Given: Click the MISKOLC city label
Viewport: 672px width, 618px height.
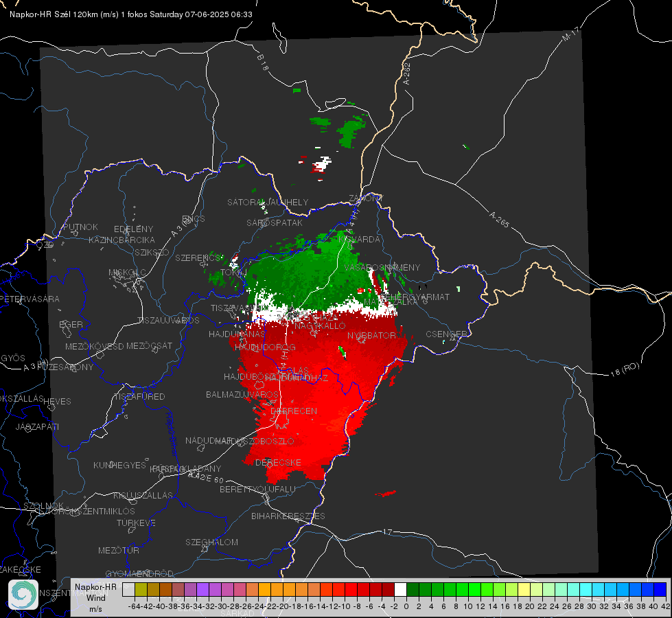Looking at the screenshot, I should tap(127, 273).
